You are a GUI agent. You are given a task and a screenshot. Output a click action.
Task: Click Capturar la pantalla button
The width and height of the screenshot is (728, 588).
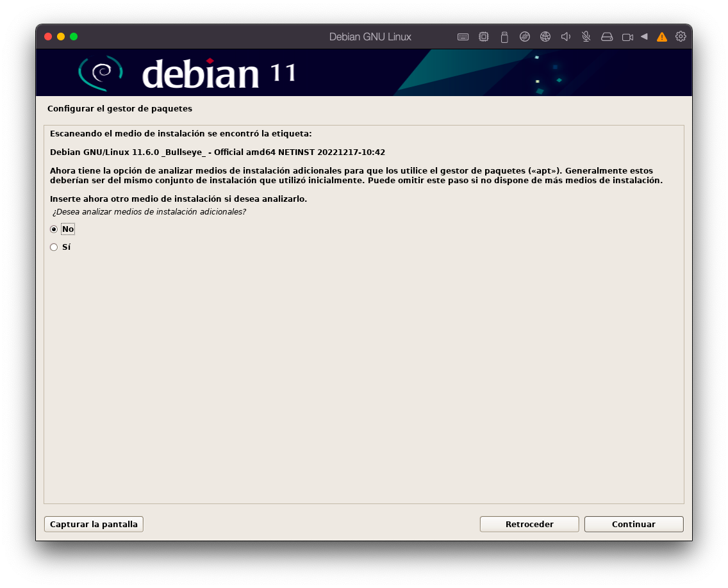pos(94,524)
